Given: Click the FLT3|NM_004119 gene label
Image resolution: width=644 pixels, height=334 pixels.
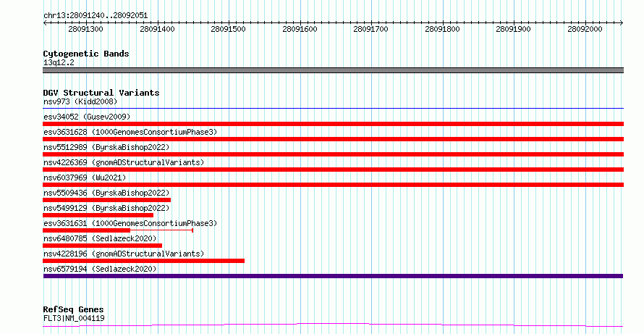Looking at the screenshot, I should [74, 318].
